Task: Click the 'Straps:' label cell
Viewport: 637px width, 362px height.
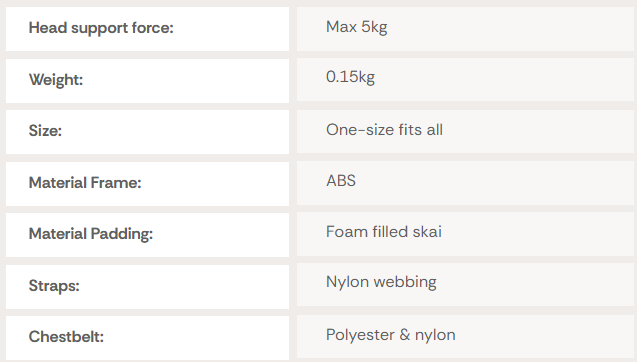Action: [147, 287]
